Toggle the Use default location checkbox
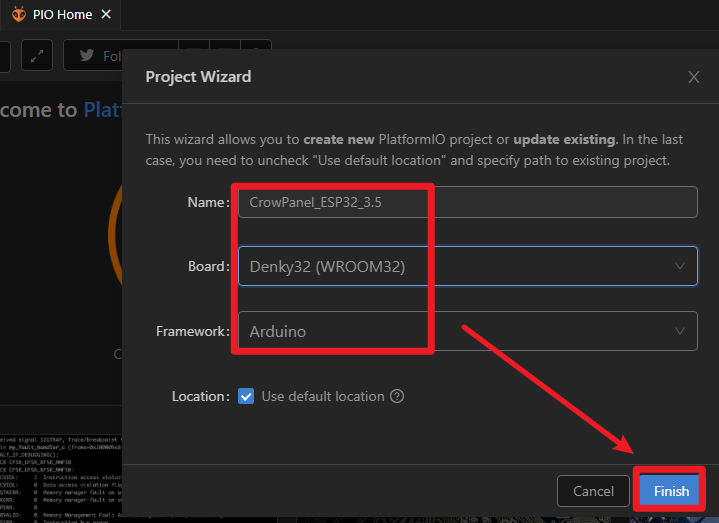 pyautogui.click(x=246, y=396)
